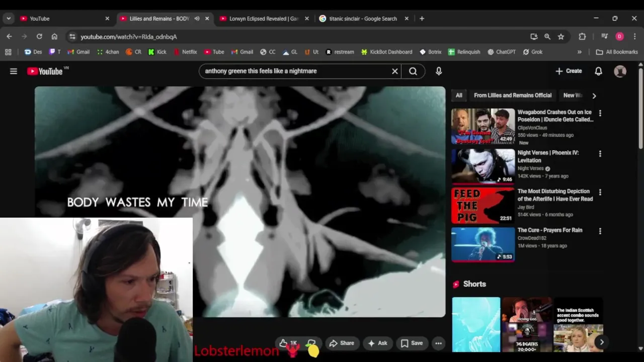
Task: Close the Lorwyn Eclipsed Revealed tab
Action: (306, 19)
